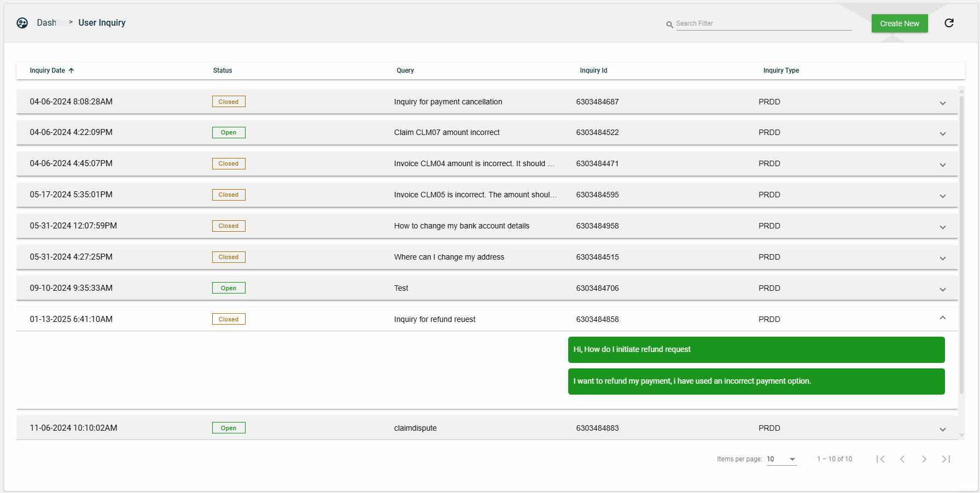Viewport: 980px width, 493px height.
Task: Expand the claimdispute inquiry row
Action: click(942, 429)
